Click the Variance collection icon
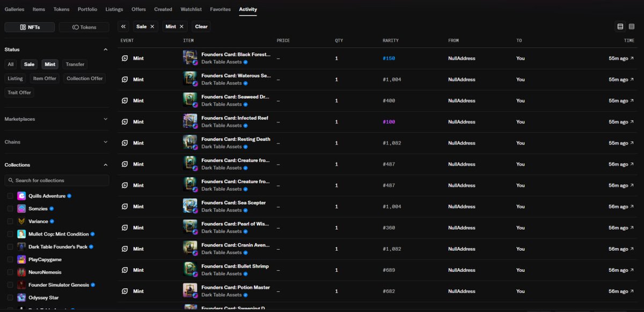Viewport: 644px width, 312px height. point(21,221)
